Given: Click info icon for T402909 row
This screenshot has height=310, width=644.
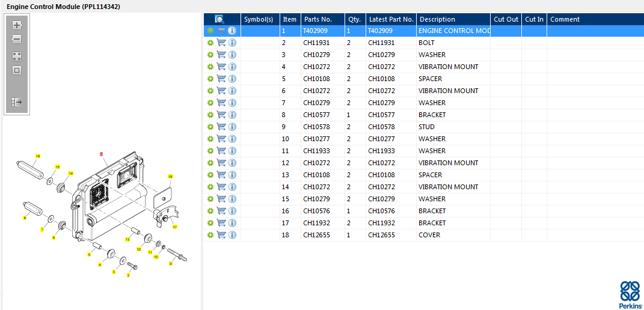Looking at the screenshot, I should [232, 31].
